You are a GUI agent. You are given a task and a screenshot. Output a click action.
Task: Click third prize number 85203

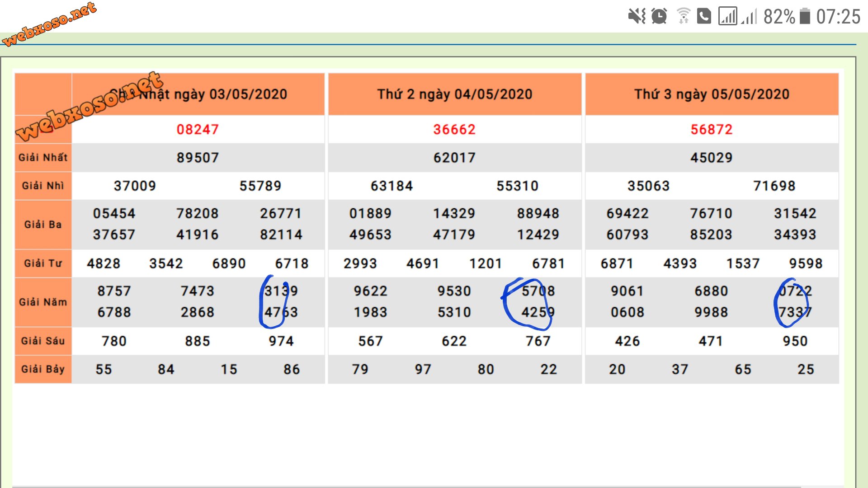pos(711,235)
